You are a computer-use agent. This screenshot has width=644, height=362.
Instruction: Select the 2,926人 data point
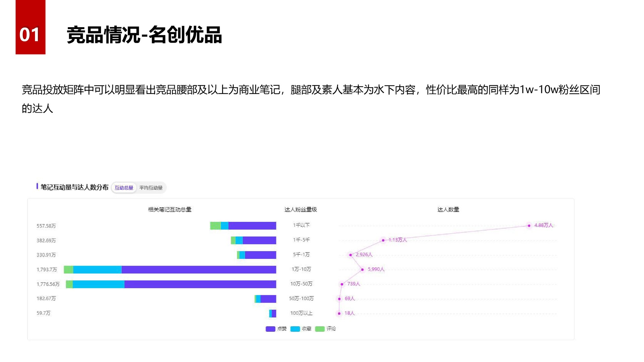[351, 255]
